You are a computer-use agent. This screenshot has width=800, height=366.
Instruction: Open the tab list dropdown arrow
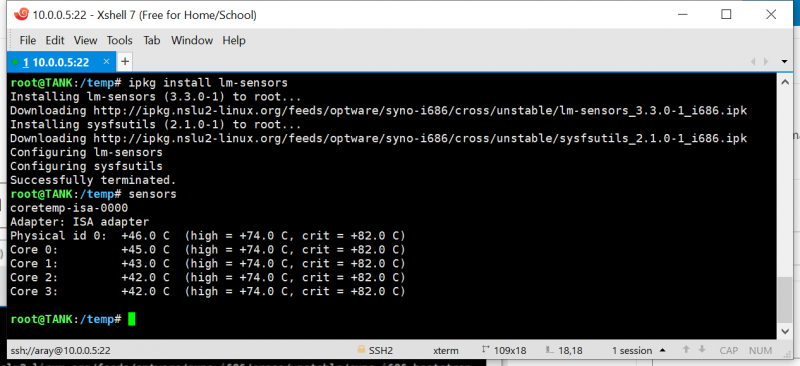point(784,62)
